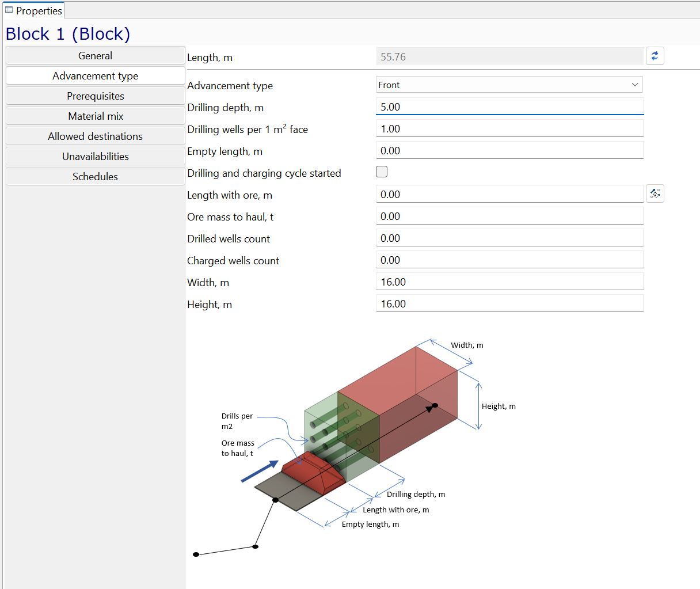Click the 'Empty length, m' diagram caption
700x589 pixels.
tap(371, 524)
